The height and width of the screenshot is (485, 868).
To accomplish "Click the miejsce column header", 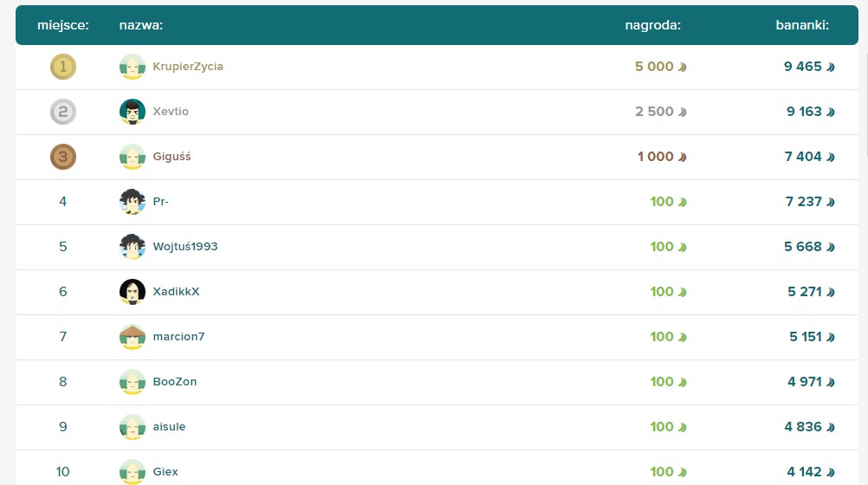I will (x=63, y=25).
